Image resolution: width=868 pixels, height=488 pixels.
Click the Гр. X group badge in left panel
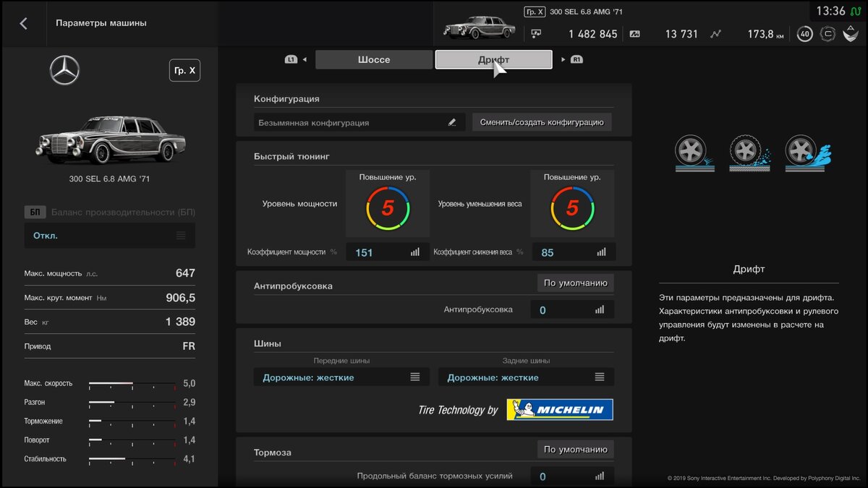[184, 70]
